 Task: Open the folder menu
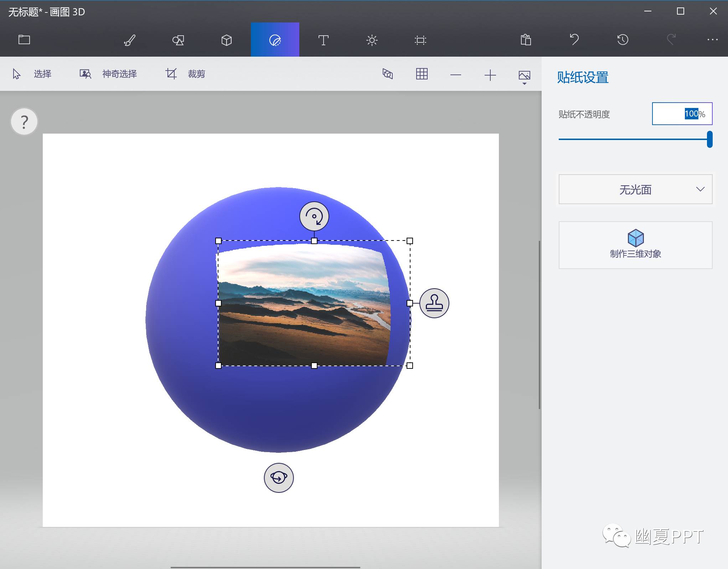click(x=24, y=40)
